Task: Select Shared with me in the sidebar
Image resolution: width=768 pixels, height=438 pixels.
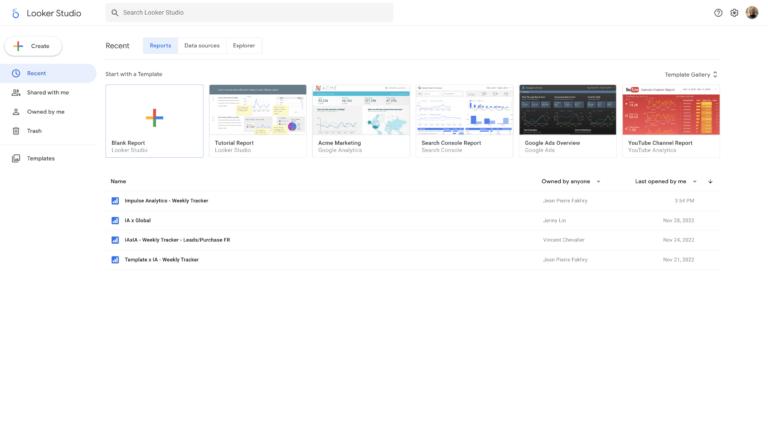Action: [48, 93]
